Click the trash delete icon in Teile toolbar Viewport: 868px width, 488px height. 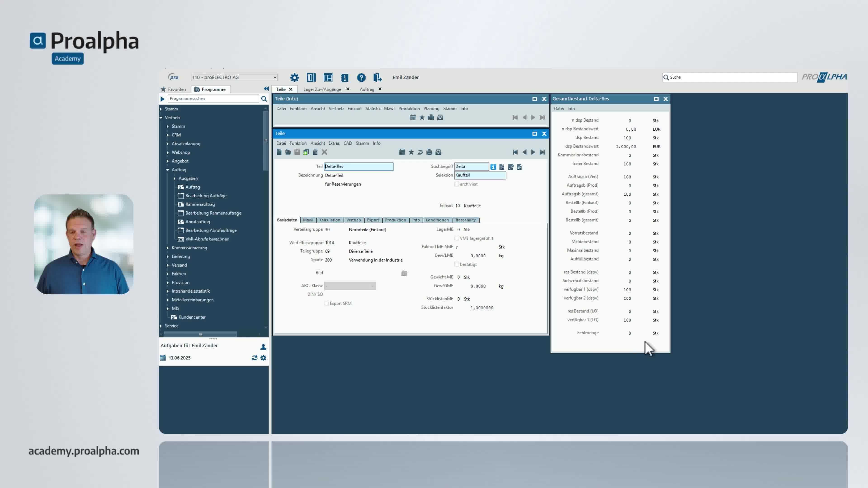click(x=315, y=152)
